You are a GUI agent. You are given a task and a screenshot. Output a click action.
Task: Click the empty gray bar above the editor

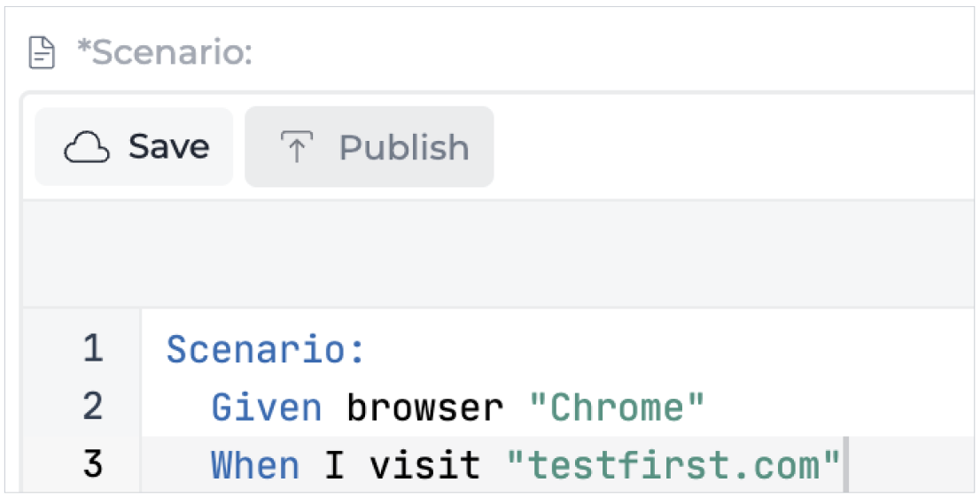[498, 253]
